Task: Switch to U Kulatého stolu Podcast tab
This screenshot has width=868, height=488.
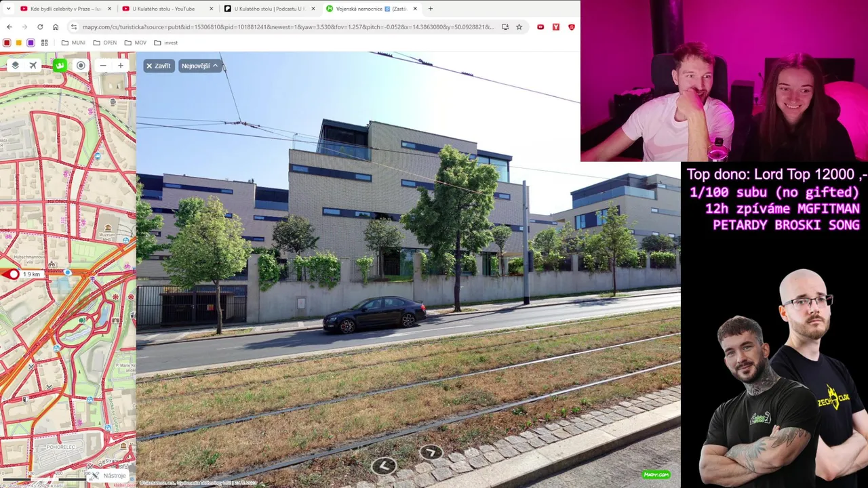Action: pos(269,9)
